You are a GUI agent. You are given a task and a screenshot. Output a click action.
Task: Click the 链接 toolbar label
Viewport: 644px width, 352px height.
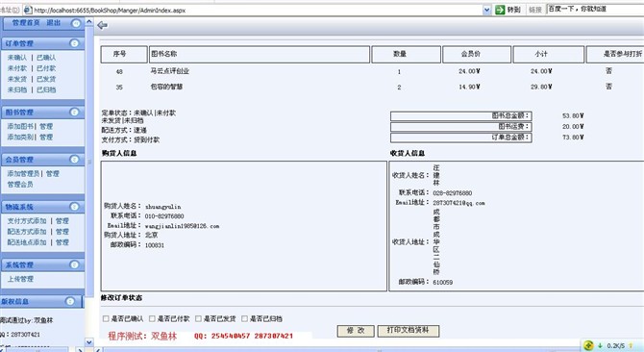pyautogui.click(x=535, y=10)
